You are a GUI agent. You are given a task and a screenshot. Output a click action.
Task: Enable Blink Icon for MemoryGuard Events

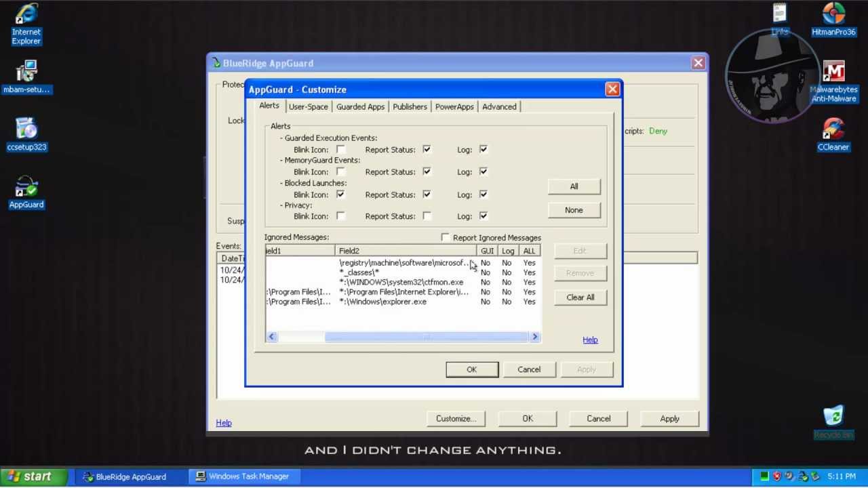pyautogui.click(x=340, y=171)
